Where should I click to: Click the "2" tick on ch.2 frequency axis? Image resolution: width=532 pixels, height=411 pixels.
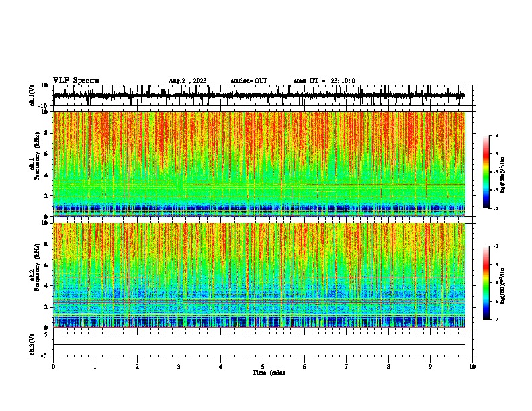(x=46, y=307)
